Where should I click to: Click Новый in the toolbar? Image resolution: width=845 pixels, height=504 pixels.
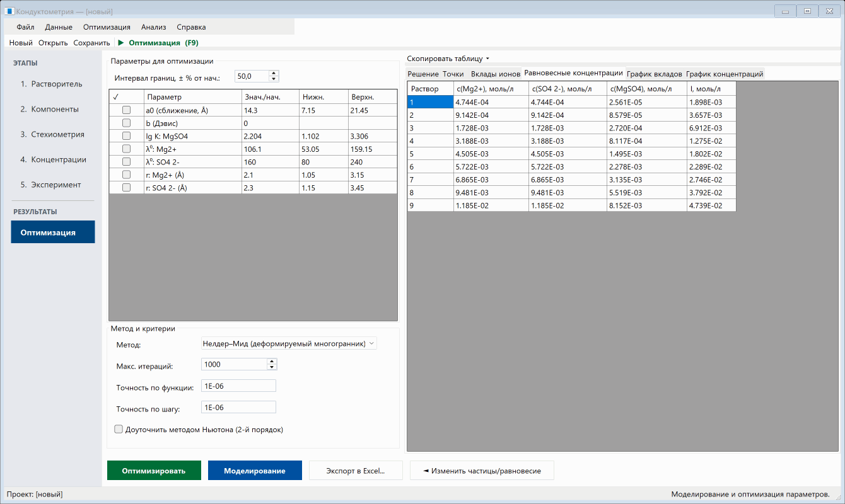coord(21,43)
